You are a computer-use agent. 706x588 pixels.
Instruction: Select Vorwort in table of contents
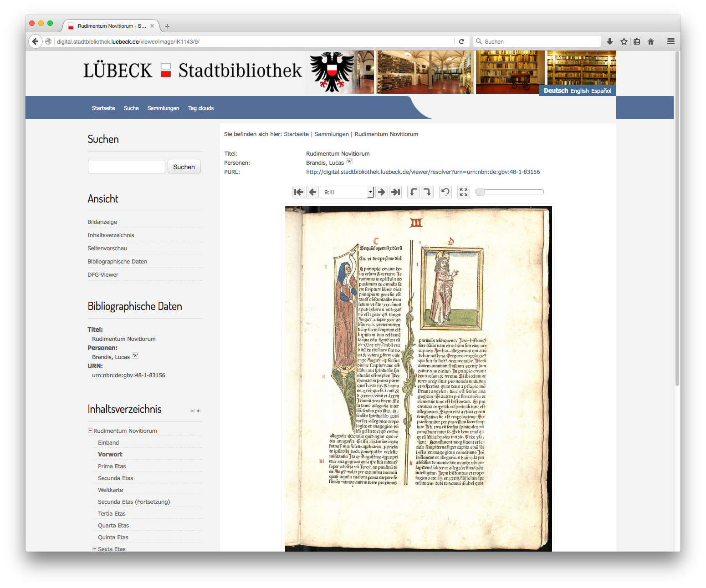[110, 455]
